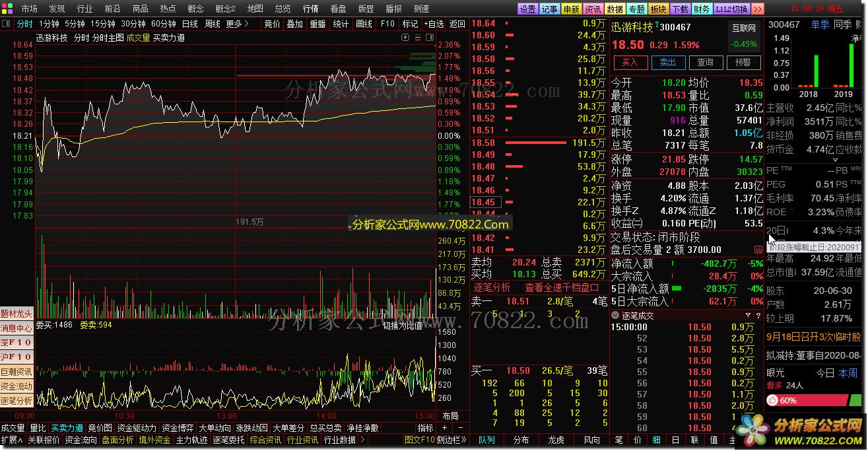Expand the 扩展 bottom tab menu
868x451 pixels.
click(x=12, y=439)
